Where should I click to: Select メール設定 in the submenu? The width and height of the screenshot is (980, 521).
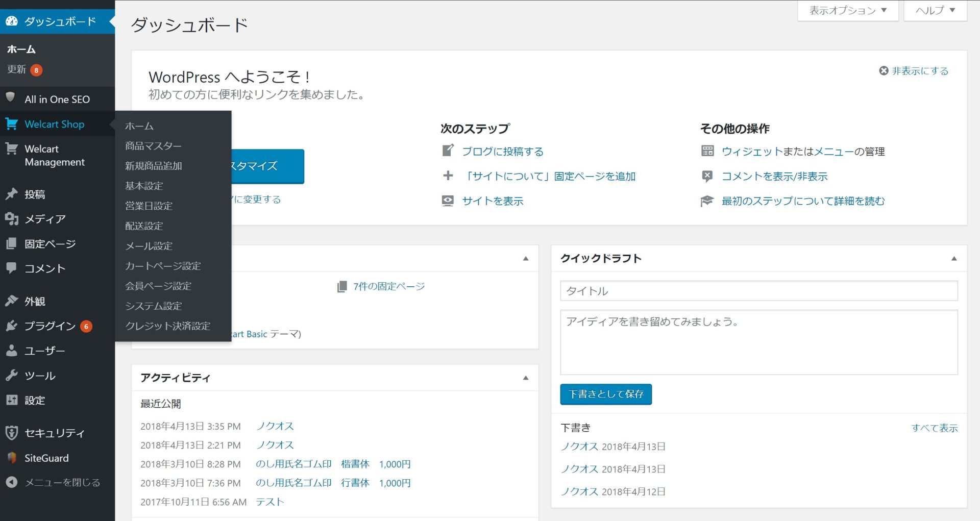pos(149,245)
